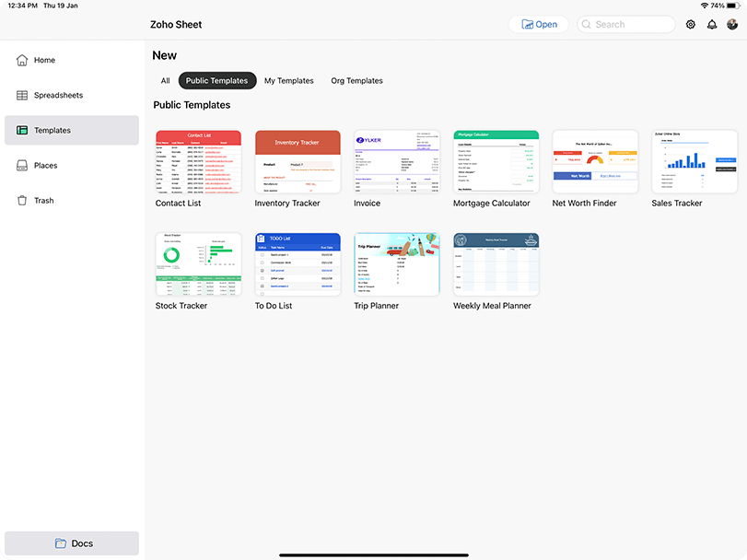Click the "Contact List" label text

(178, 203)
